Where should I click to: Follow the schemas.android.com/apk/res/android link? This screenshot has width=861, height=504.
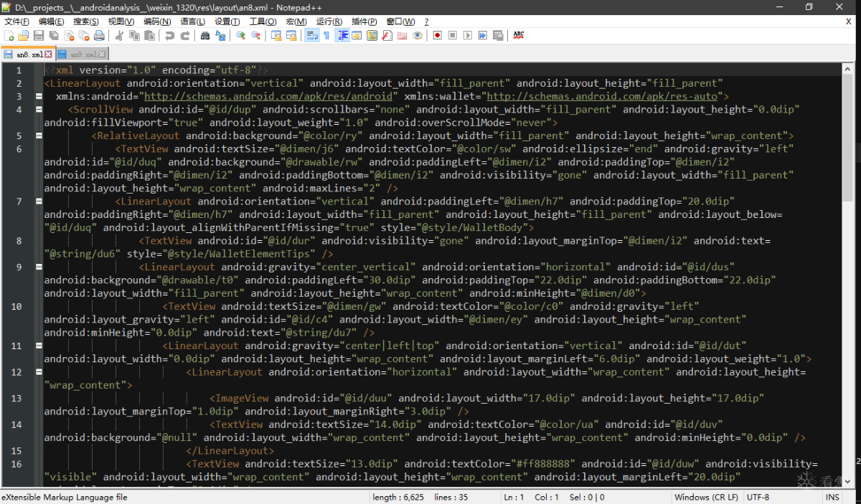(x=269, y=96)
